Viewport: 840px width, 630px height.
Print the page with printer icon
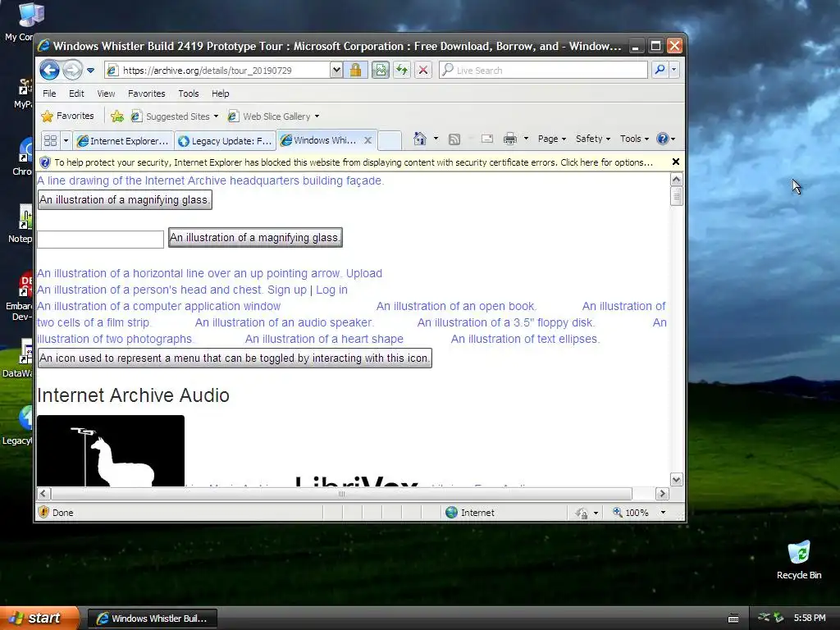[x=509, y=139]
